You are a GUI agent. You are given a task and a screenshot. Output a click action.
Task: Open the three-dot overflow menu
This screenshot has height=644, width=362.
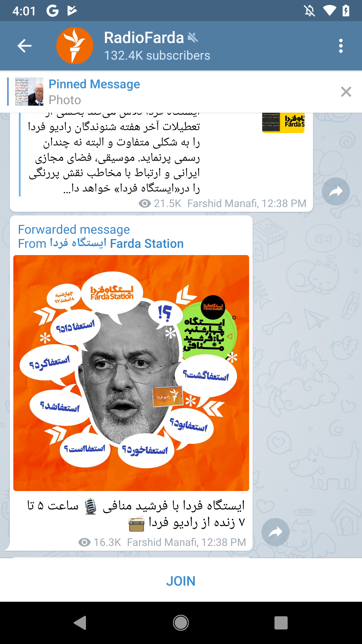[x=341, y=46]
